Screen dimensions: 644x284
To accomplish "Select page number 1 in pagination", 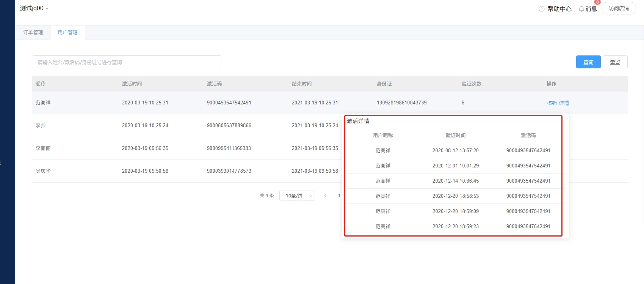I will [x=339, y=196].
